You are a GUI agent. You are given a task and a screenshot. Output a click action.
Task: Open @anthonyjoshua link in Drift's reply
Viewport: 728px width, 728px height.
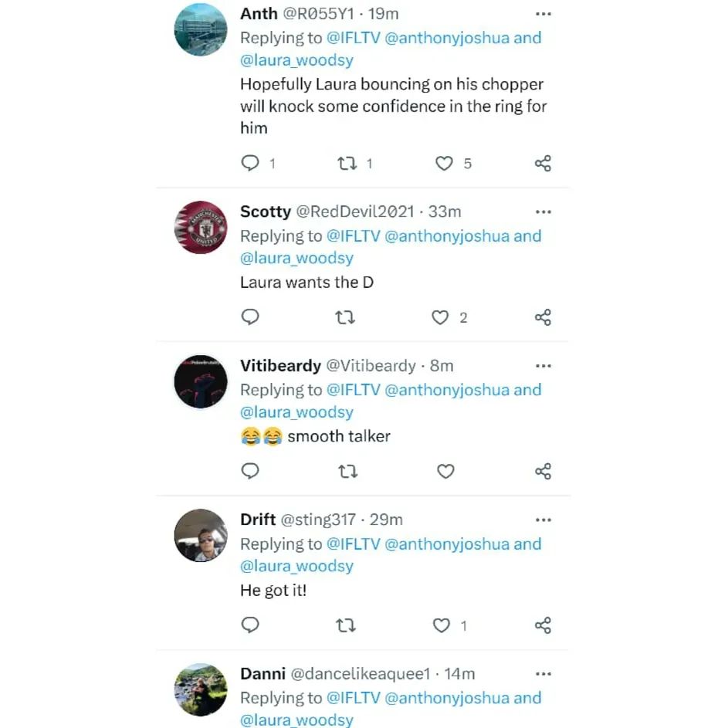point(447,544)
